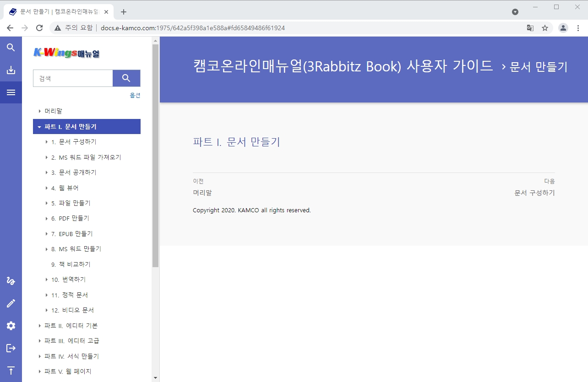Expand the 4. 웹 뷰어 arrow
Viewport: 588px width, 382px height.
coord(47,188)
